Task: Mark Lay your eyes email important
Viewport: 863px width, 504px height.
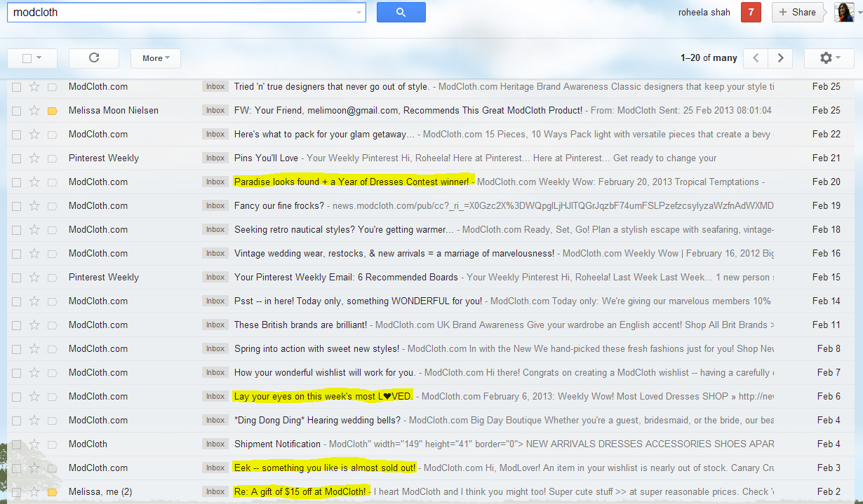Action: pos(52,396)
